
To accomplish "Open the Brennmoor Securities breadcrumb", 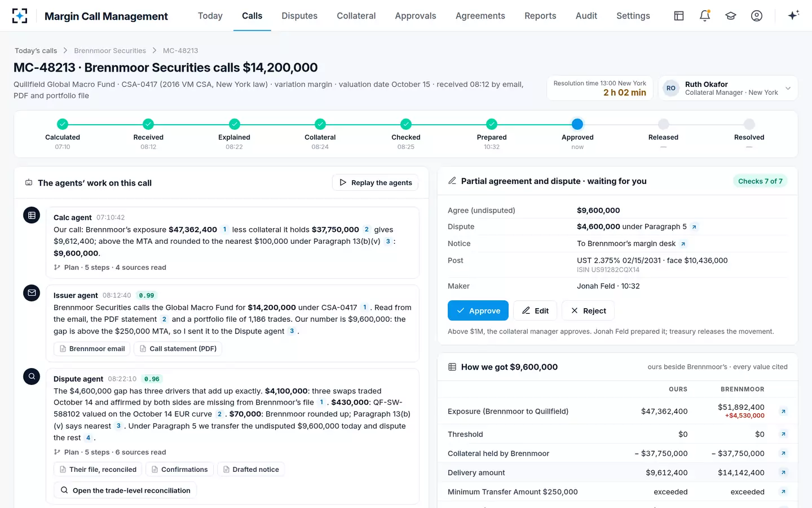I will click(x=110, y=51).
